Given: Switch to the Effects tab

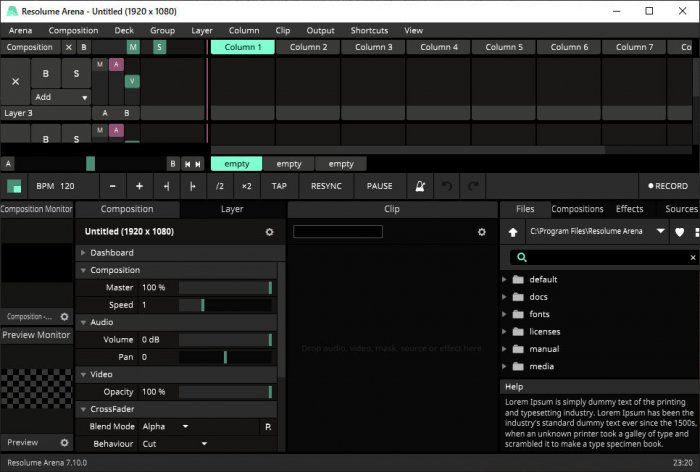Looking at the screenshot, I should 629,209.
